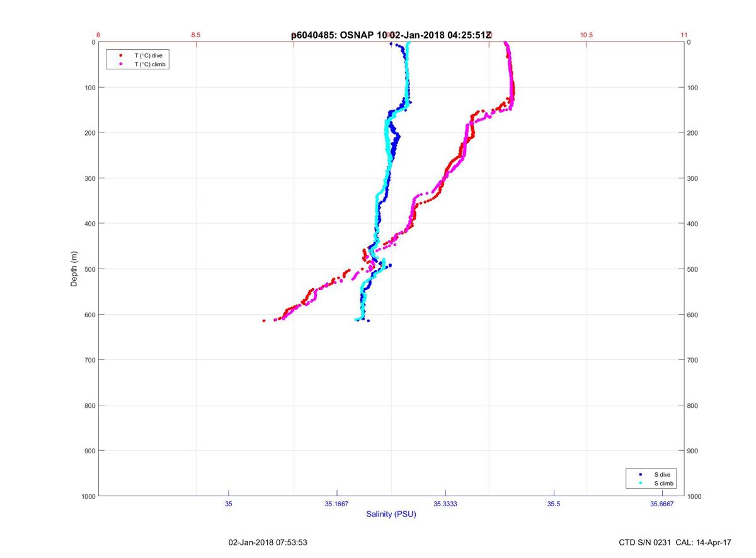Screen dimensions: 756x558
Task: Click depth tick 1000 on the left axis
Action: pos(88,496)
